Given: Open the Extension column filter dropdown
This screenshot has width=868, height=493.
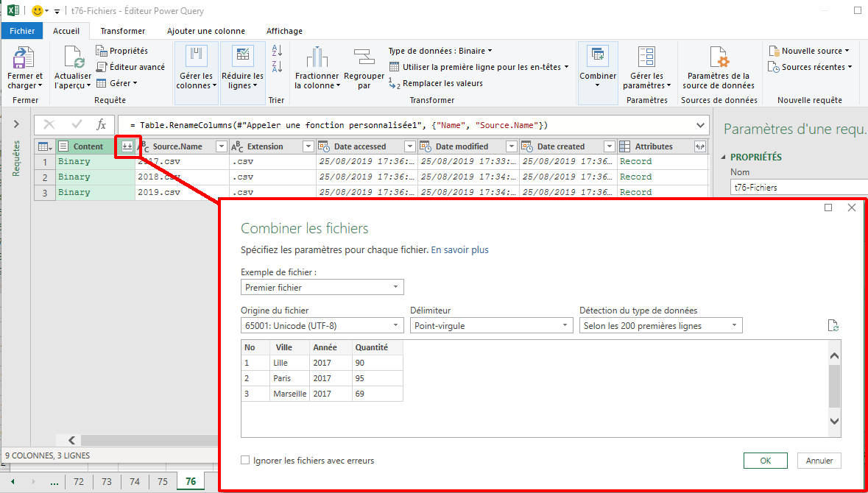Looking at the screenshot, I should [x=308, y=146].
